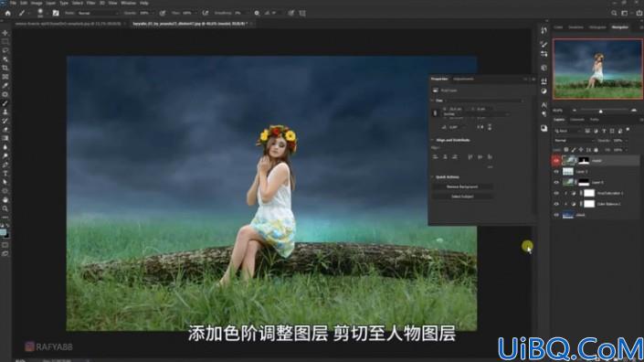Align left edges in Properties panel
Image resolution: width=644 pixels, height=362 pixels.
click(435, 157)
